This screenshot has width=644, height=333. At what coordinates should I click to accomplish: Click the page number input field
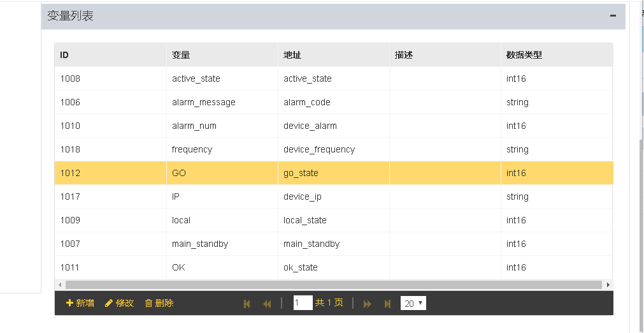(x=303, y=303)
